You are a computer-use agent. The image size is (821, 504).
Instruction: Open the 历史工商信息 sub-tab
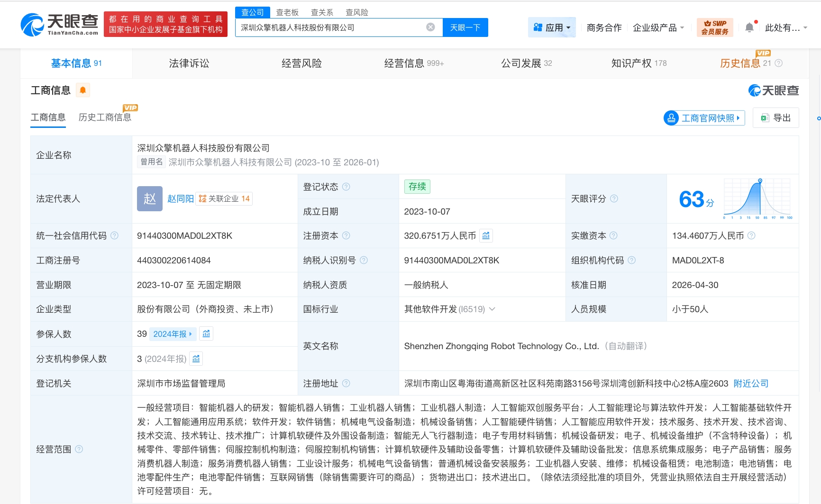105,117
